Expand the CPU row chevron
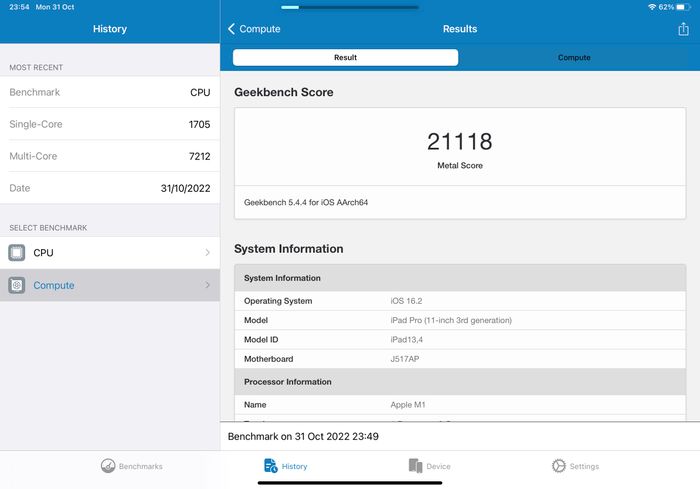The image size is (700, 489). [208, 253]
